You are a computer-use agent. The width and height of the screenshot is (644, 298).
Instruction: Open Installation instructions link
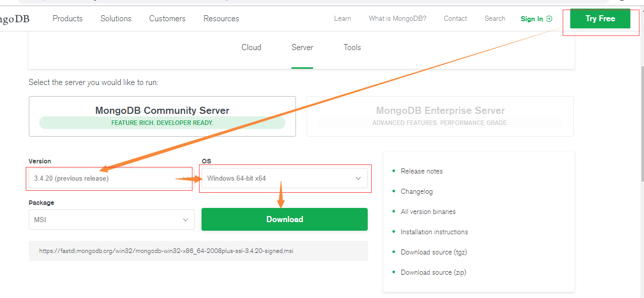(x=434, y=232)
